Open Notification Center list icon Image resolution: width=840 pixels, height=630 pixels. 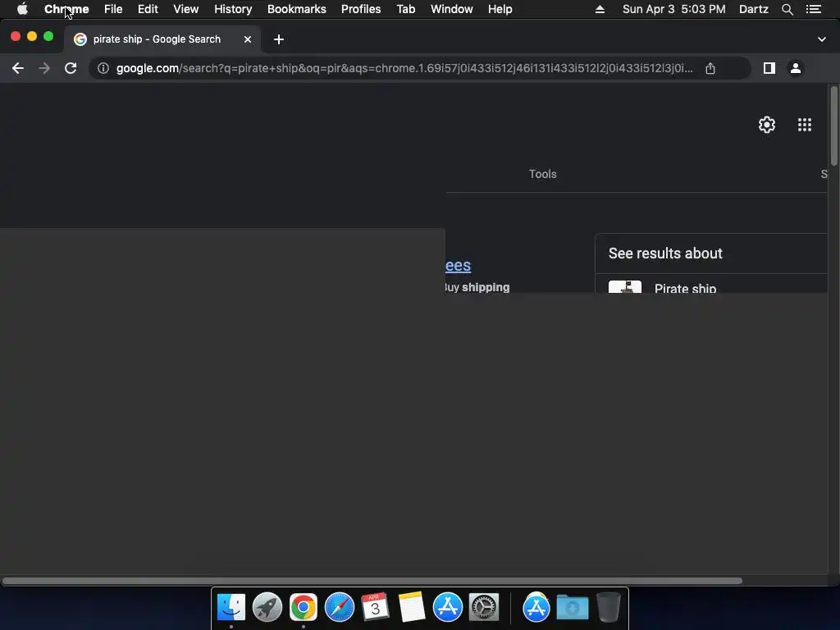pyautogui.click(x=814, y=9)
